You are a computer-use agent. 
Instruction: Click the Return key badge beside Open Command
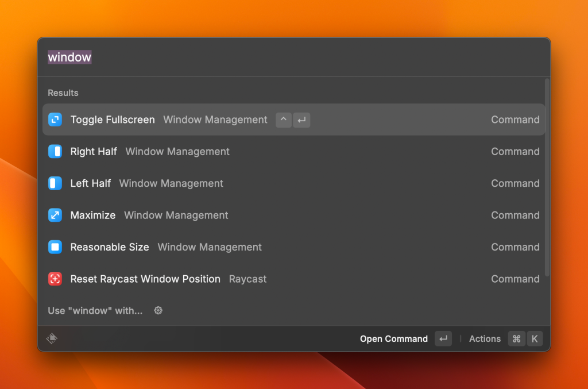(443, 339)
